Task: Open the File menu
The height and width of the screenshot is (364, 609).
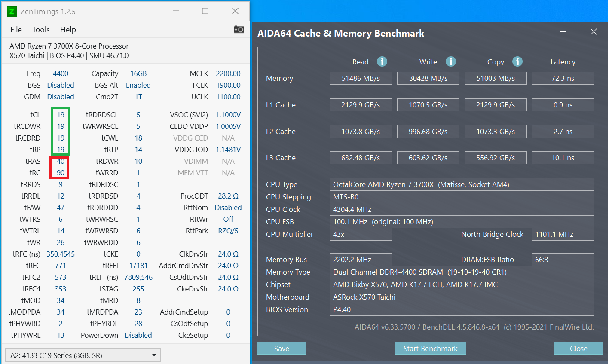Action: (x=16, y=30)
